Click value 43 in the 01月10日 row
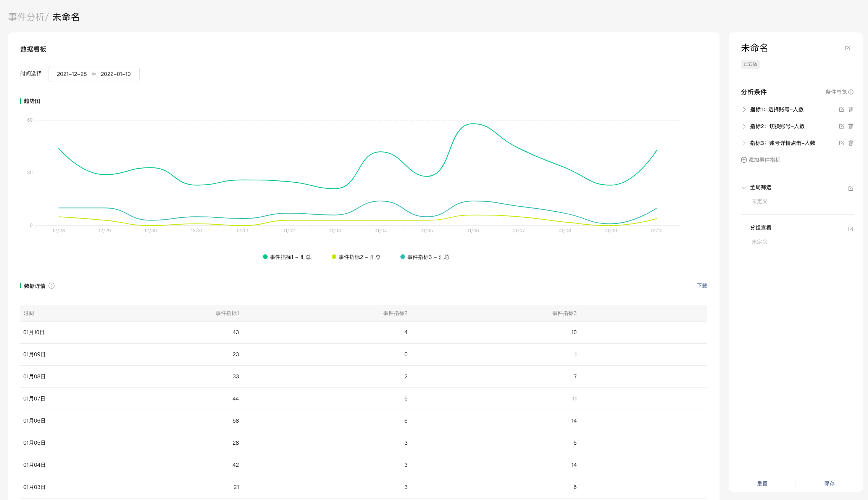 point(236,332)
